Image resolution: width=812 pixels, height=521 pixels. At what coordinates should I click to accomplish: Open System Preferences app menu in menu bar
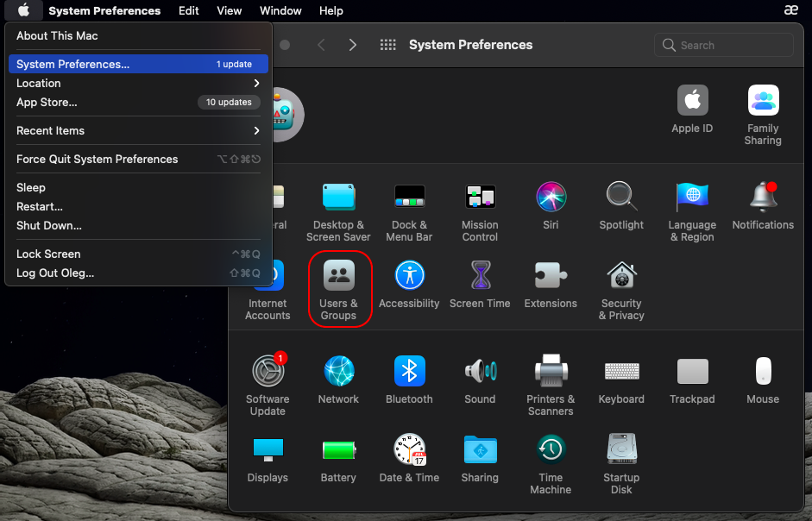click(x=104, y=10)
